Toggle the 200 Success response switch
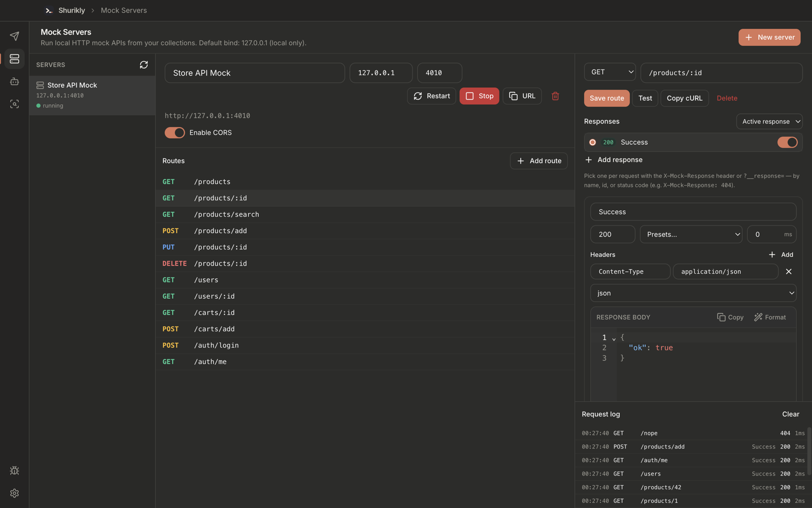Image resolution: width=812 pixels, height=508 pixels. click(788, 142)
